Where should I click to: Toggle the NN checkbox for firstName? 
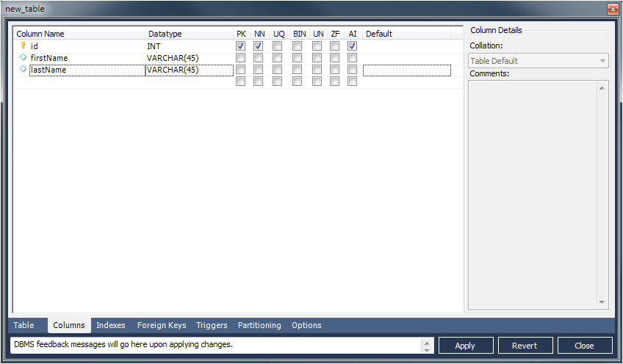pos(259,58)
